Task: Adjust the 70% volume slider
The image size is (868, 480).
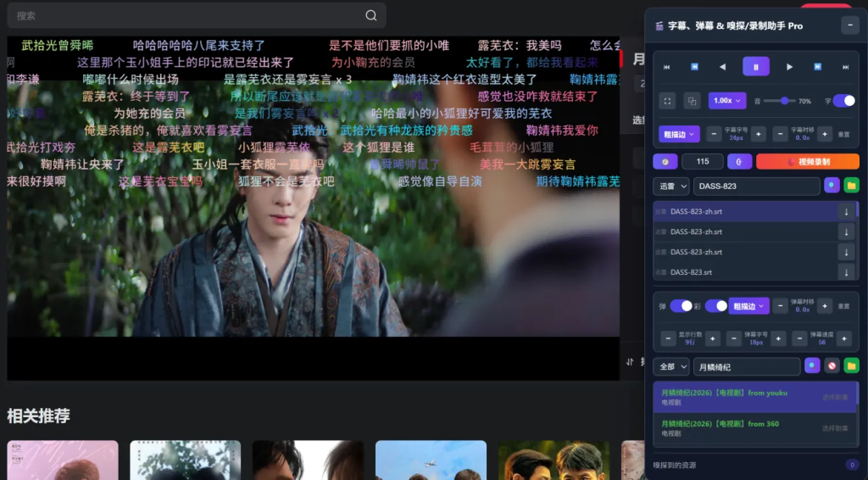Action: click(x=780, y=101)
